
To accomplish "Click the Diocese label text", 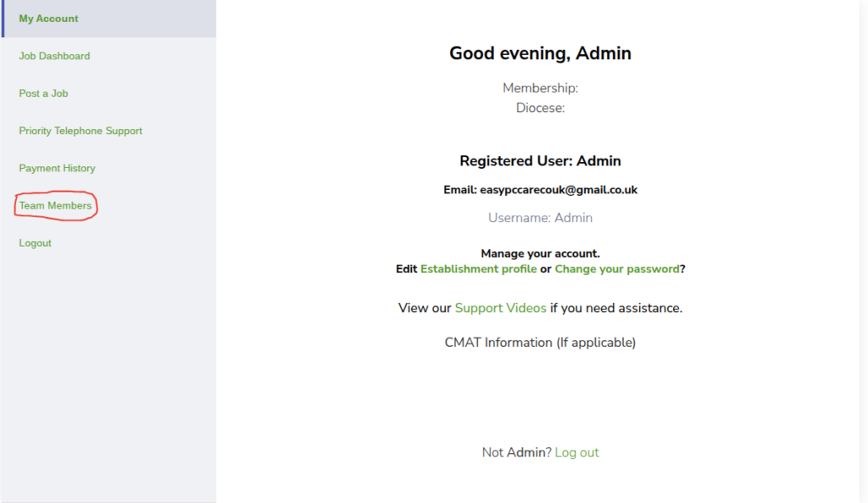I will click(x=540, y=108).
